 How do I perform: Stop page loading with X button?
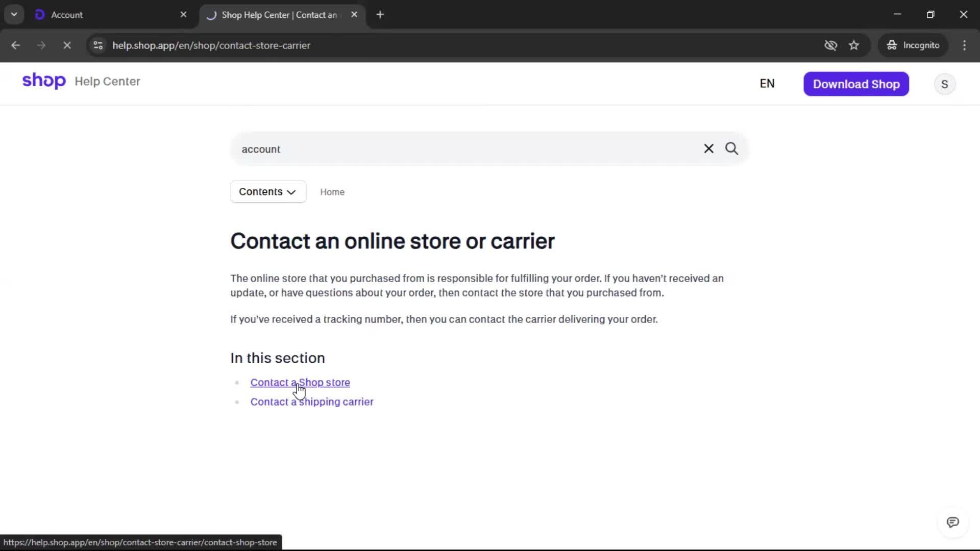(x=67, y=45)
